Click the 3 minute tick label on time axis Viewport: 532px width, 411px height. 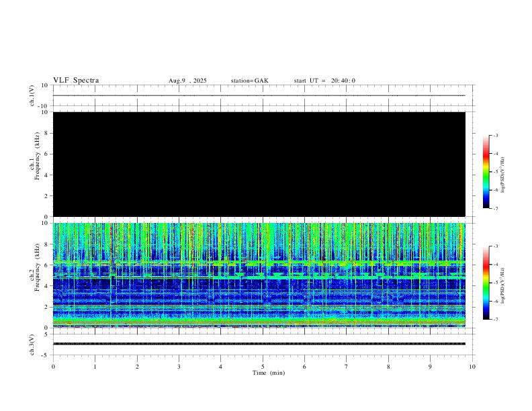[179, 366]
